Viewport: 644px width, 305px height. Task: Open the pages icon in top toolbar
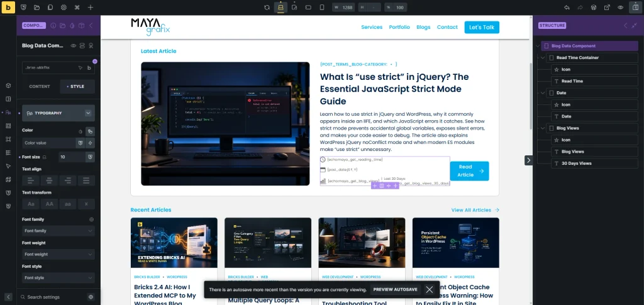(50, 8)
